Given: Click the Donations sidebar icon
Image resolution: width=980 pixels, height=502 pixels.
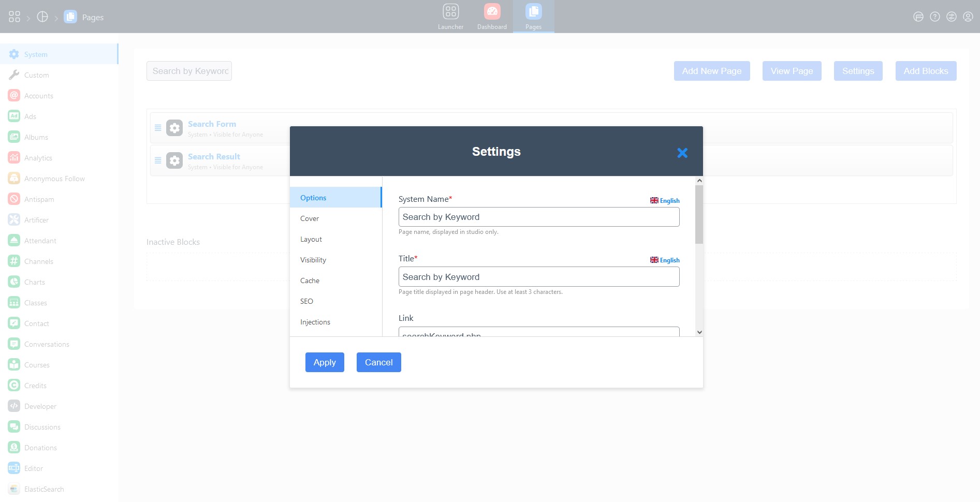Looking at the screenshot, I should point(14,448).
